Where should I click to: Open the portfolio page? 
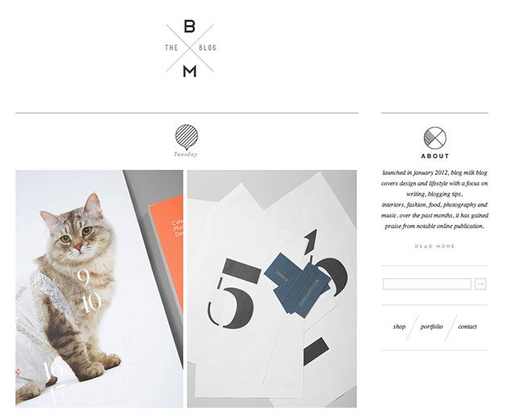coord(432,326)
